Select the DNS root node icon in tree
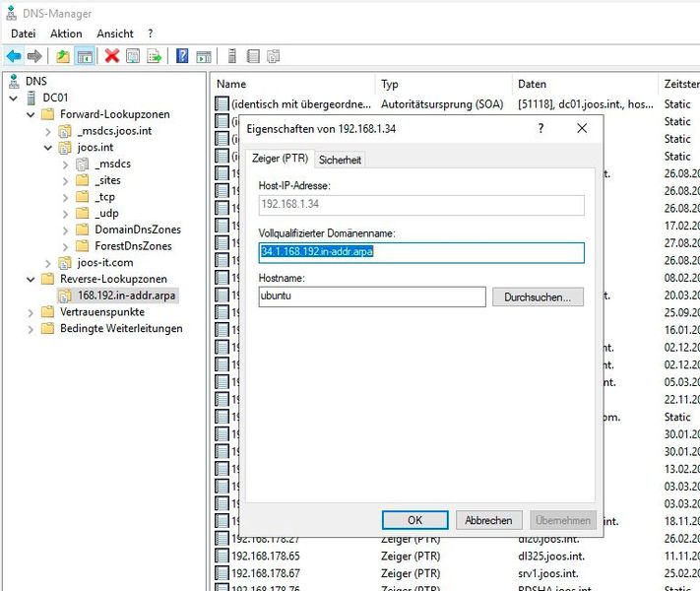This screenshot has height=591, width=700. click(15, 81)
